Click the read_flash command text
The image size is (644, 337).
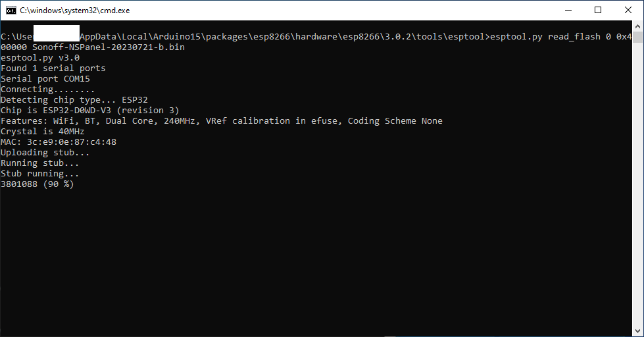pos(574,37)
